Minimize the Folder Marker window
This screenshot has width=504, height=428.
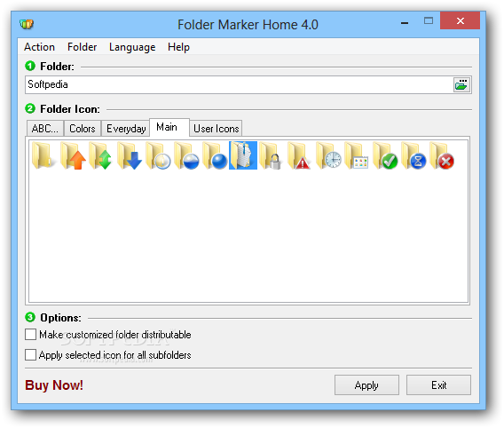(405, 23)
